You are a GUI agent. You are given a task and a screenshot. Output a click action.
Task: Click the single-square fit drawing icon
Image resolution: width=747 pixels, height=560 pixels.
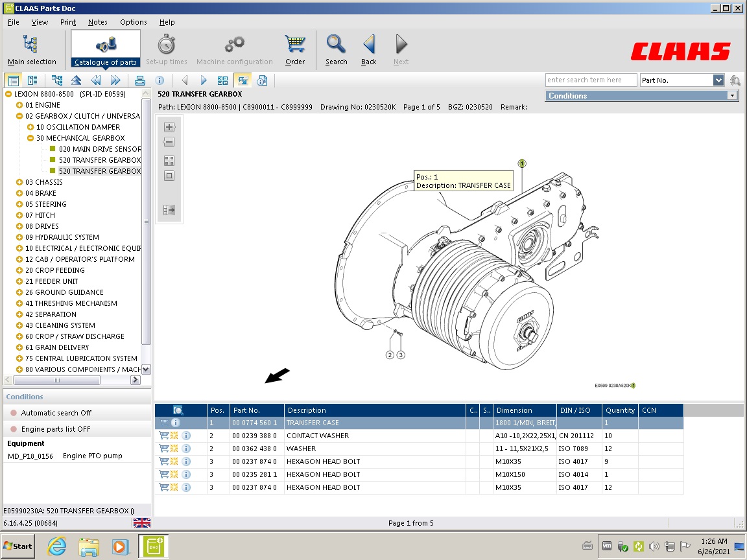(169, 176)
